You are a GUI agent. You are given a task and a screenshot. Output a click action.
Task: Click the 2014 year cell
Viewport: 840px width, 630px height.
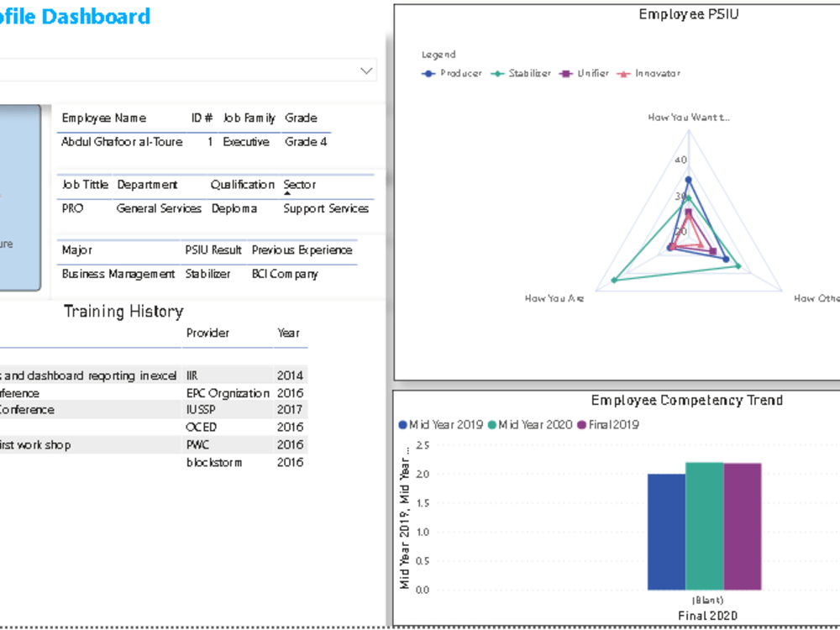pyautogui.click(x=290, y=376)
